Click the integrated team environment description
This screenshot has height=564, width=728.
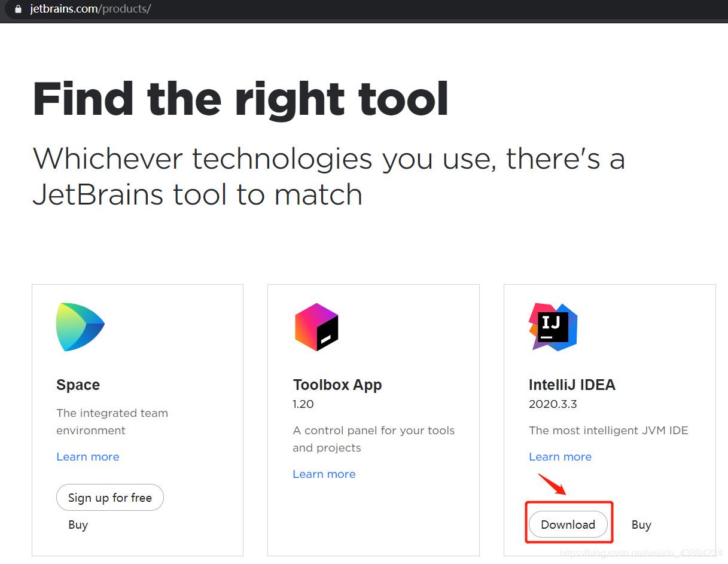click(112, 422)
